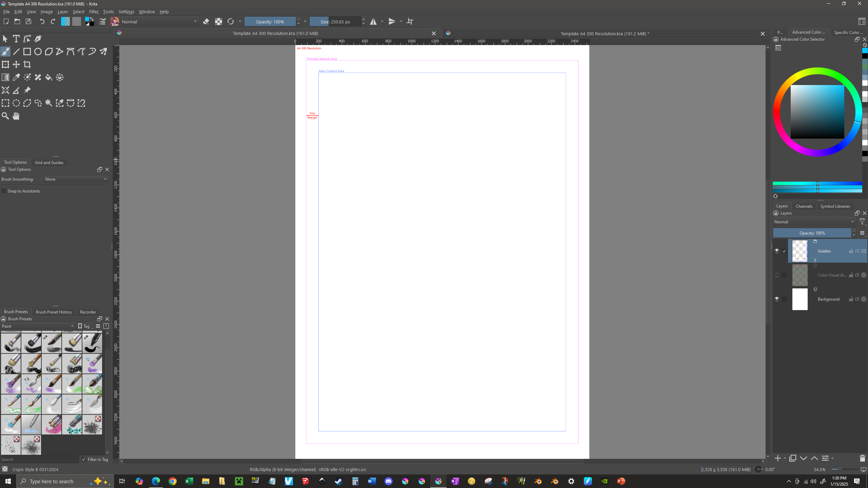
Task: Open the brush tag Paint dropdown
Action: coord(38,326)
